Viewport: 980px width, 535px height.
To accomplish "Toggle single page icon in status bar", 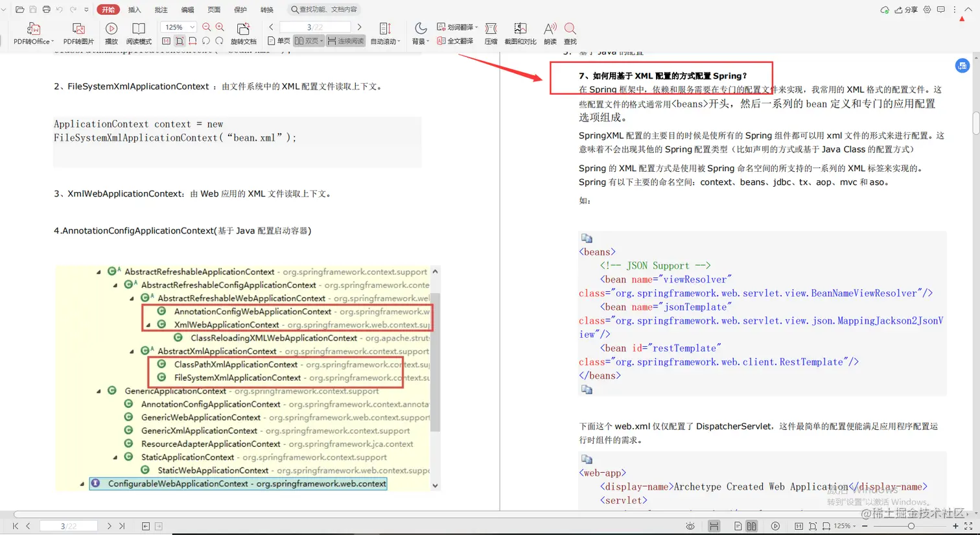I will click(x=738, y=526).
